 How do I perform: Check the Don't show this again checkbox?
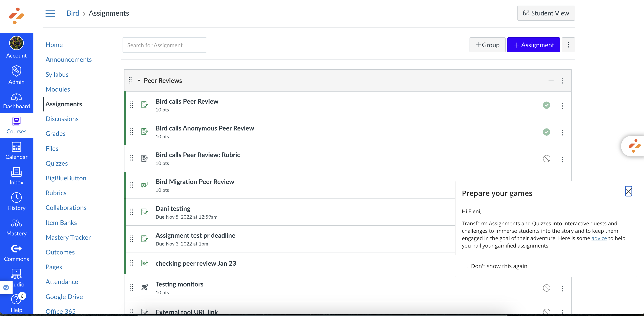465,265
